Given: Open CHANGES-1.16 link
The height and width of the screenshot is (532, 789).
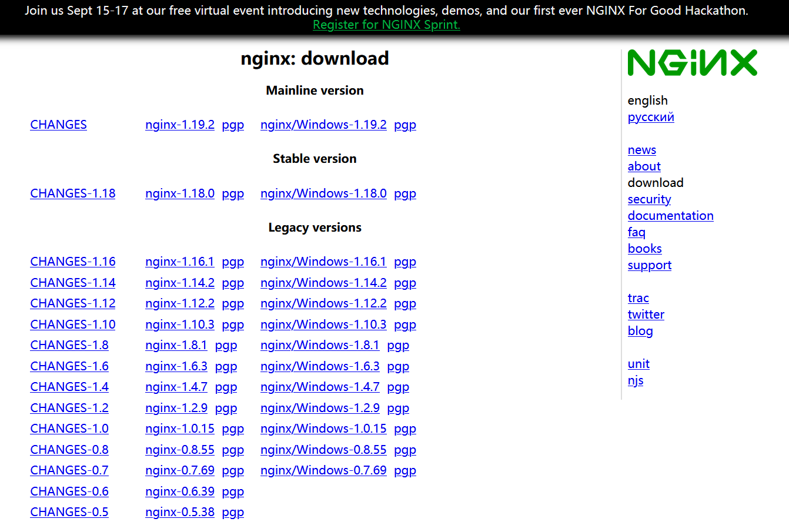Looking at the screenshot, I should click(73, 262).
